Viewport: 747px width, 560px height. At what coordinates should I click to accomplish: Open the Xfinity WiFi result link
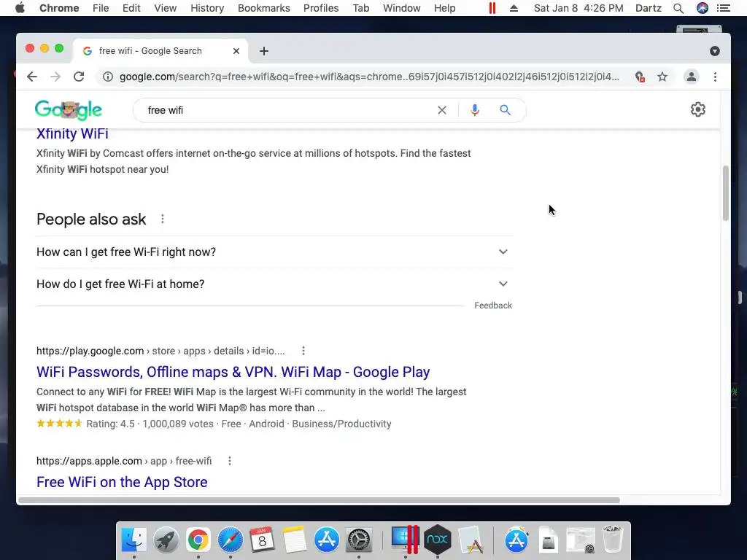pos(72,134)
